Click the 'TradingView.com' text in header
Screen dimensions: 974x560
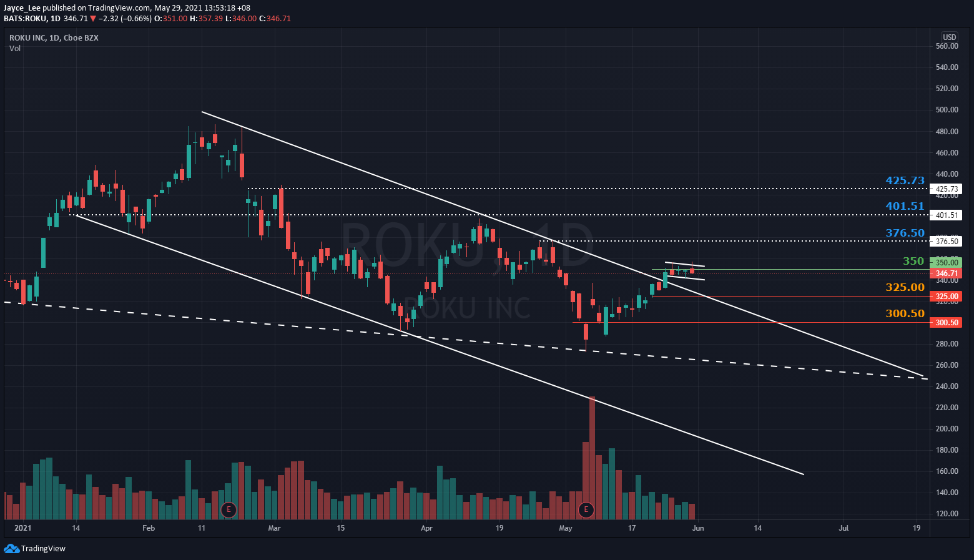pyautogui.click(x=120, y=8)
